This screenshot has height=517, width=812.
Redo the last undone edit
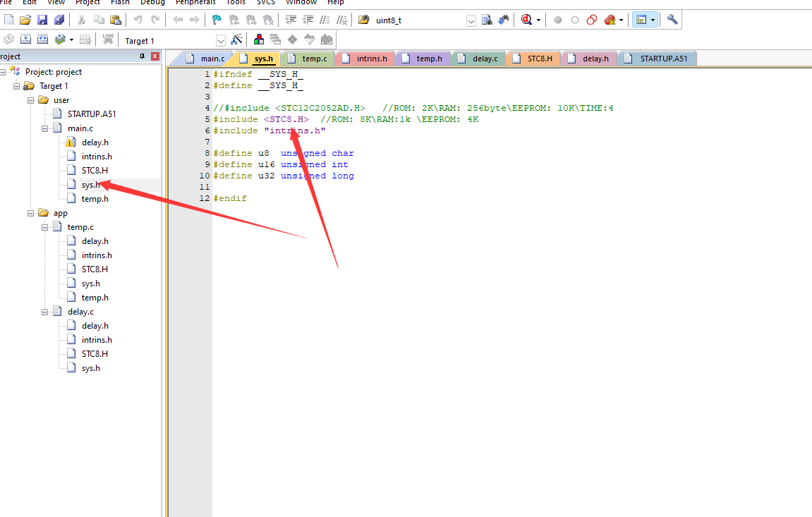point(154,20)
